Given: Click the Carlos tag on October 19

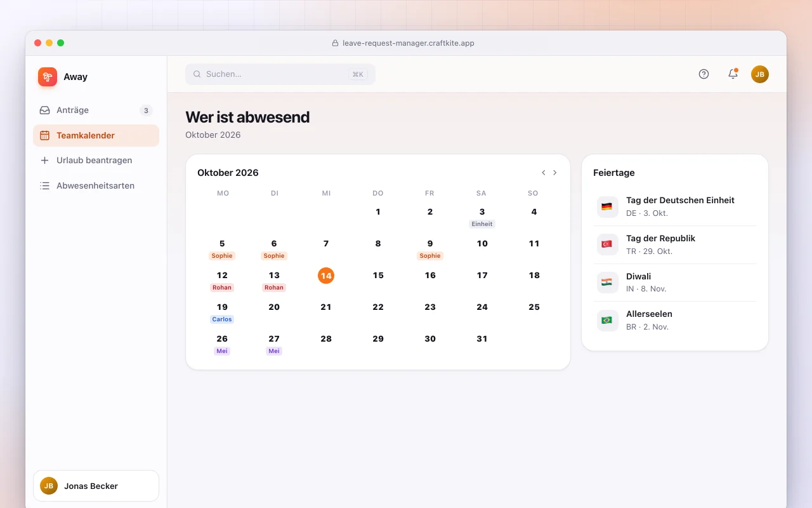Looking at the screenshot, I should click(222, 319).
